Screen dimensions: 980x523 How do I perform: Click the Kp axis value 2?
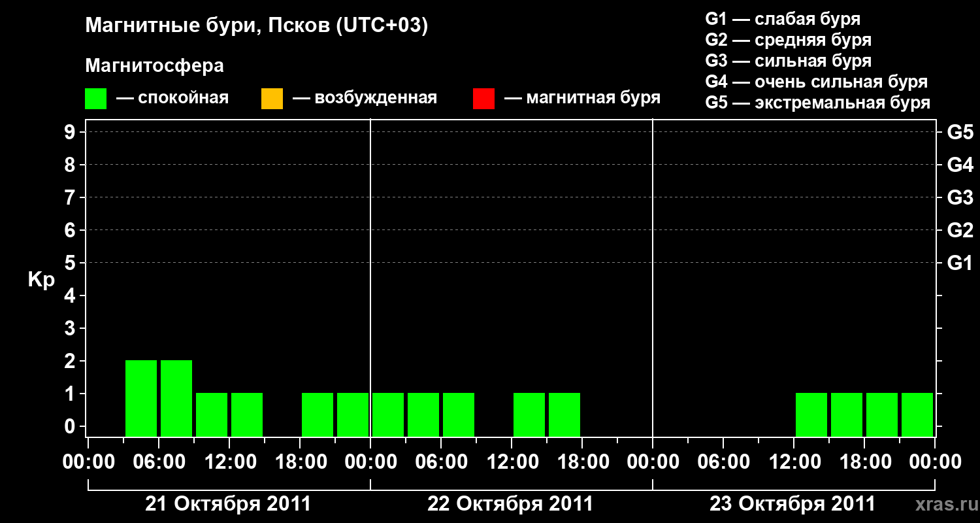(71, 361)
